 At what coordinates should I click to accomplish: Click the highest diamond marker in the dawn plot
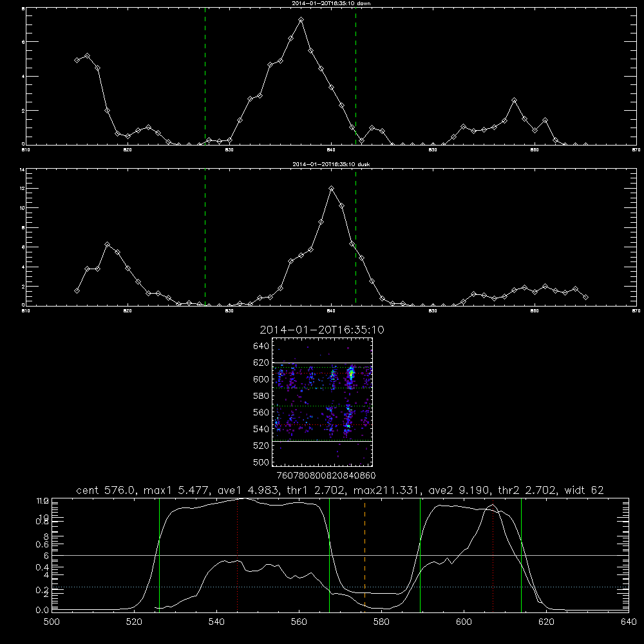(301, 20)
